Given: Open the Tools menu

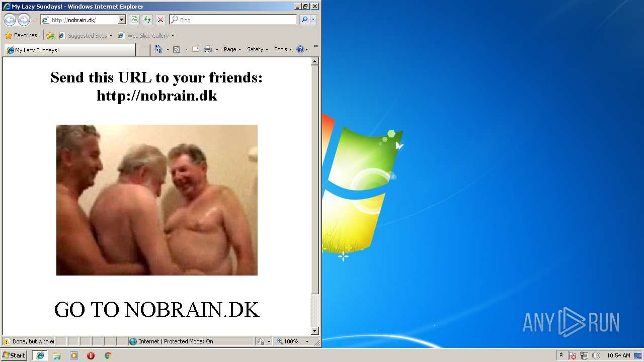Looking at the screenshot, I should point(283,49).
